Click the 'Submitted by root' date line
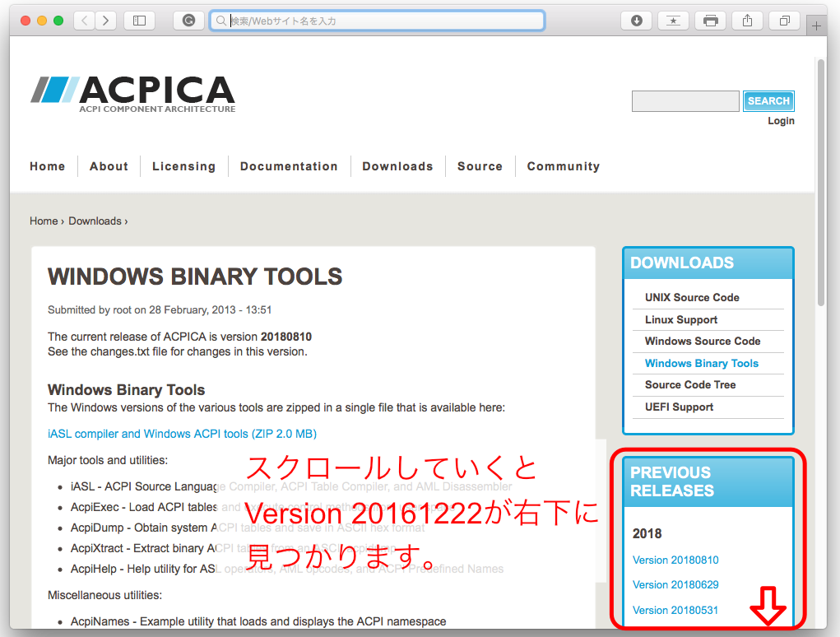840x637 pixels. coord(160,310)
